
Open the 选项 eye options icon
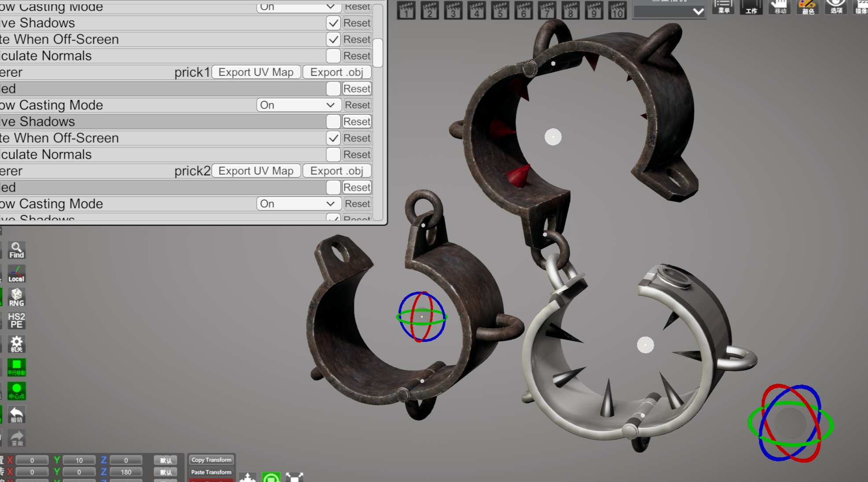836,7
